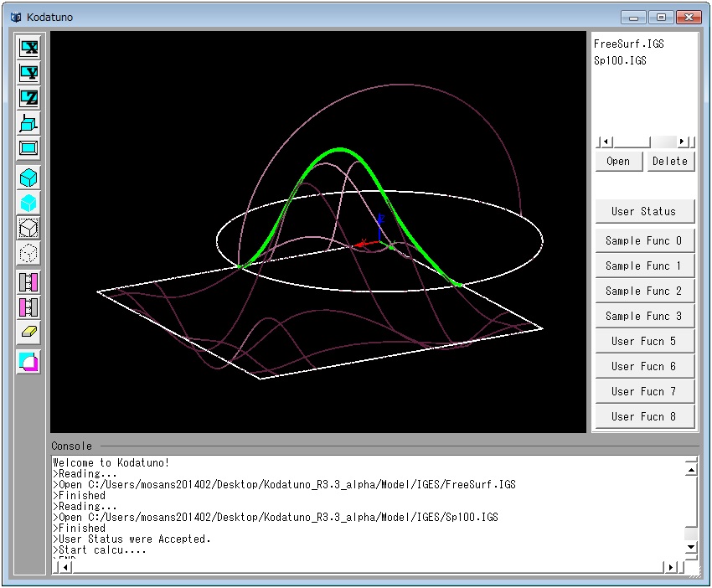Select Sp100.IGS in the file list
Image resolution: width=712 pixels, height=588 pixels.
tap(620, 61)
